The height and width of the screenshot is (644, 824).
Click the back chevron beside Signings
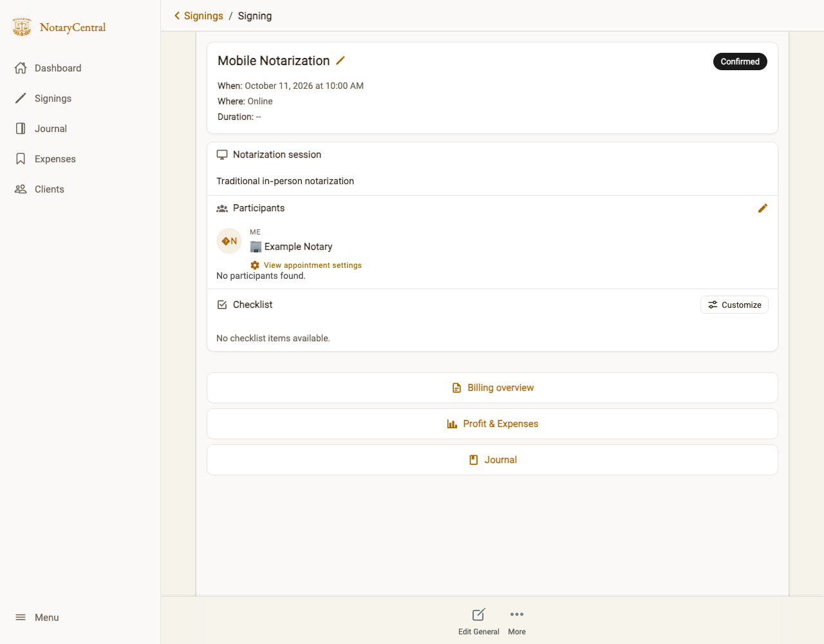click(x=177, y=15)
